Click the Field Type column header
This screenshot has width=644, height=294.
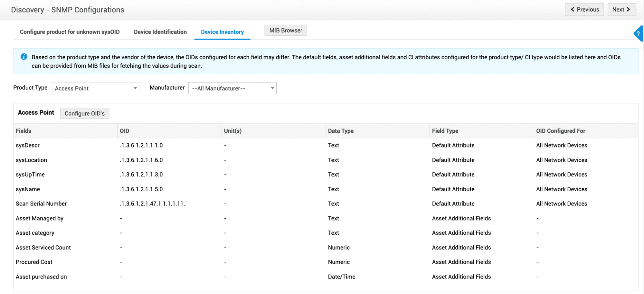pos(445,131)
